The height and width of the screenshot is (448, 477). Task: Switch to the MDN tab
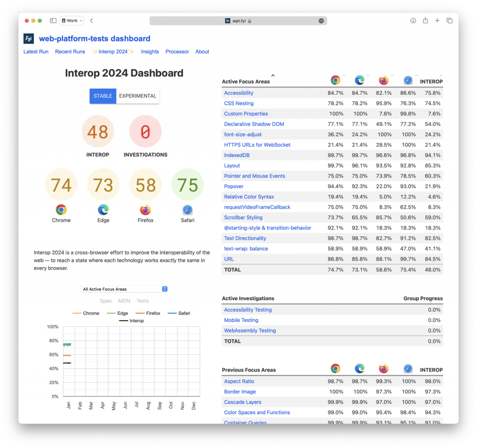click(124, 301)
